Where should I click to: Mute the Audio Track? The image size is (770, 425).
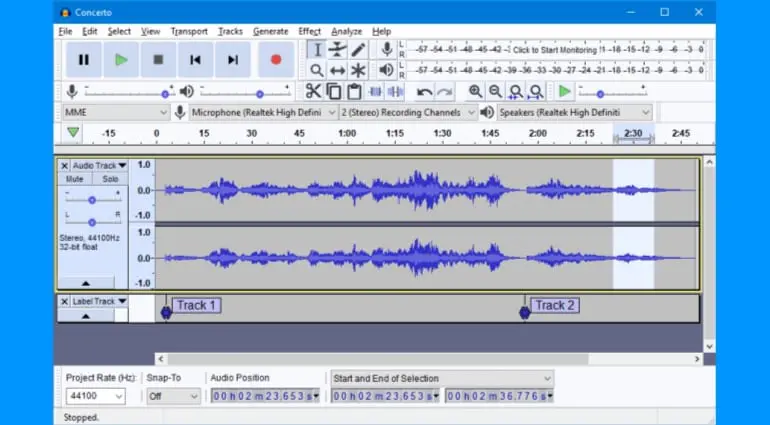coord(75,179)
